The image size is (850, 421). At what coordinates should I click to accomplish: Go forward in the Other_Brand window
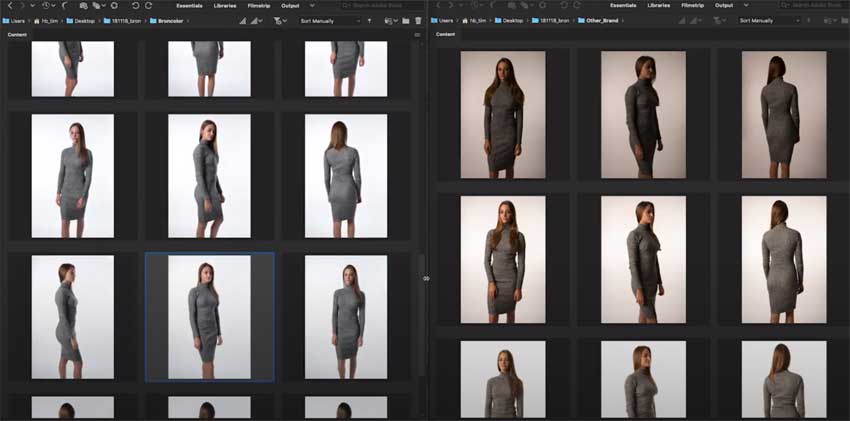(x=450, y=5)
